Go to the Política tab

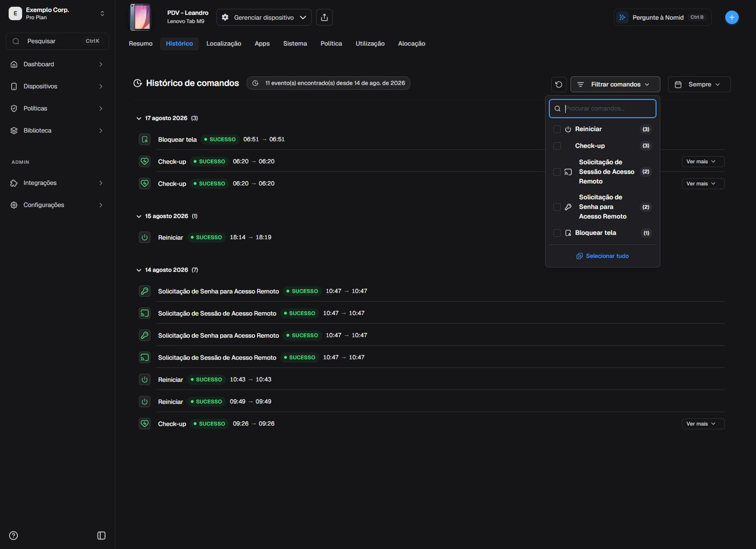pos(331,44)
